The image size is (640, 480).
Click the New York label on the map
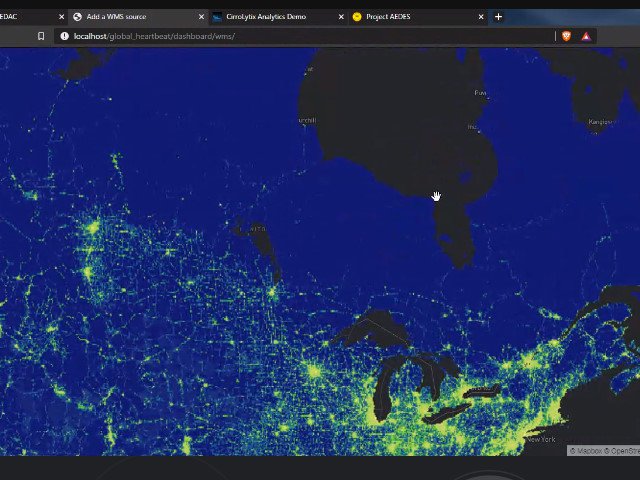(541, 439)
